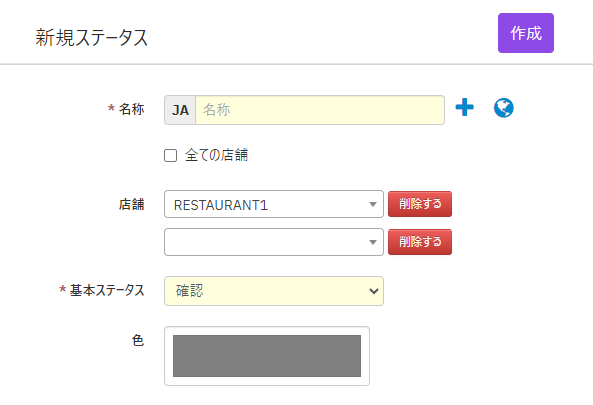Click the empty store selector's arrow icon

tap(373, 242)
